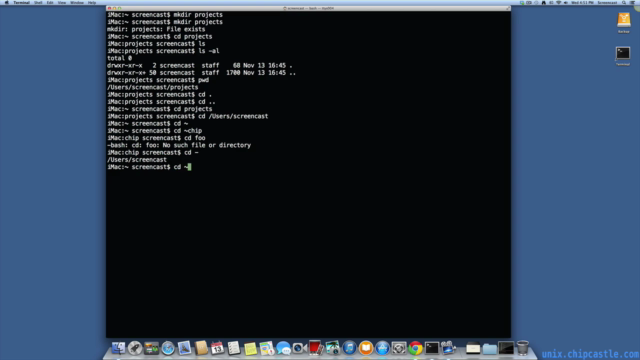Open Notification Center icon in menu bar
Image resolution: width=640 pixels, height=360 pixels.
click(x=633, y=3)
